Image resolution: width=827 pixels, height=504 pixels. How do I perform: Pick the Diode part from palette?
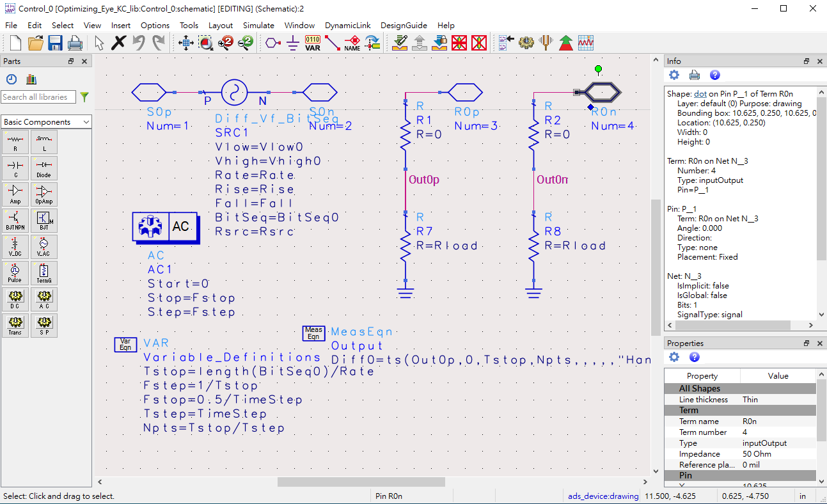(x=44, y=168)
